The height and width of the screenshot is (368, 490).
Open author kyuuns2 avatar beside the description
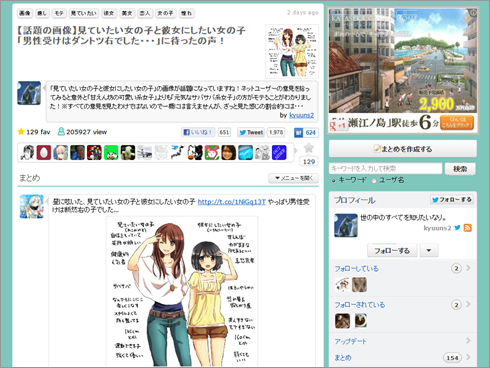[x=29, y=93]
